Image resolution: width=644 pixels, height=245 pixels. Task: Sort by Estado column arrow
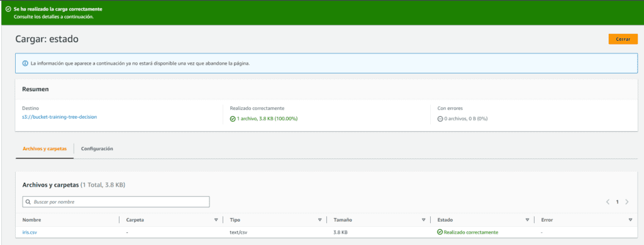(x=527, y=220)
